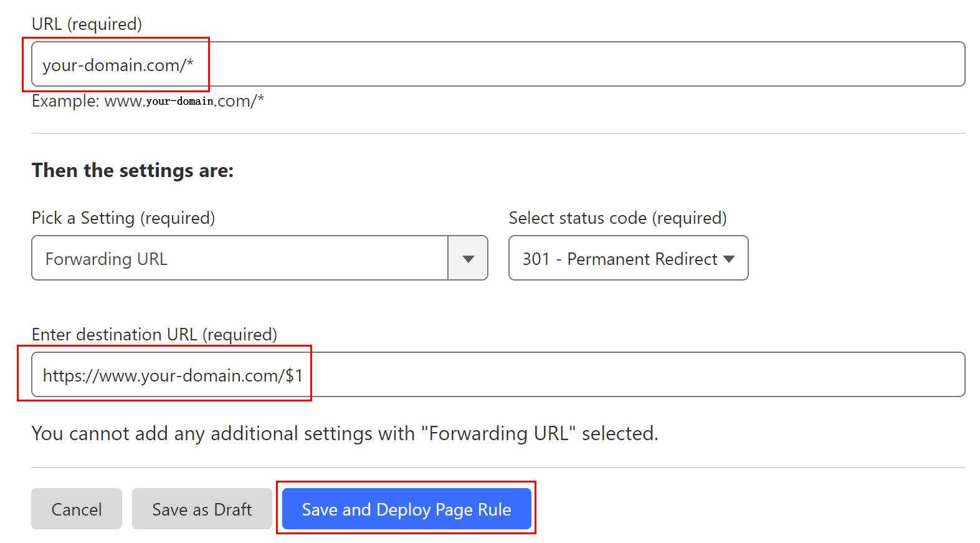Focus the your-domain.com/* URL pattern field
The height and width of the screenshot is (543, 980).
[498, 64]
